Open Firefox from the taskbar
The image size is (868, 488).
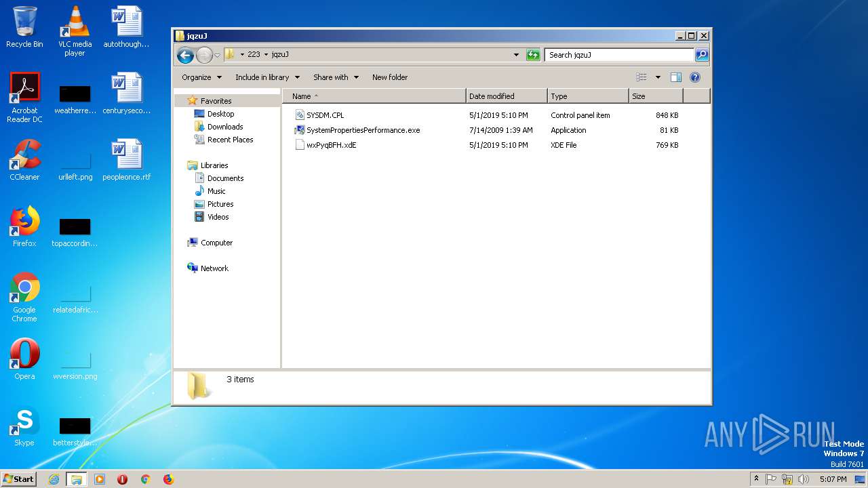[168, 479]
